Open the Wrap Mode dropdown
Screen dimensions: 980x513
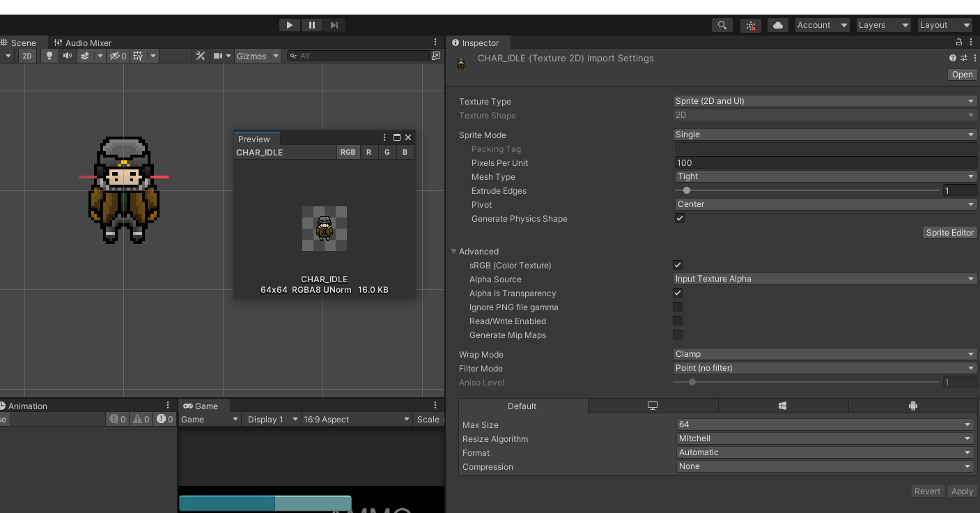pos(825,354)
